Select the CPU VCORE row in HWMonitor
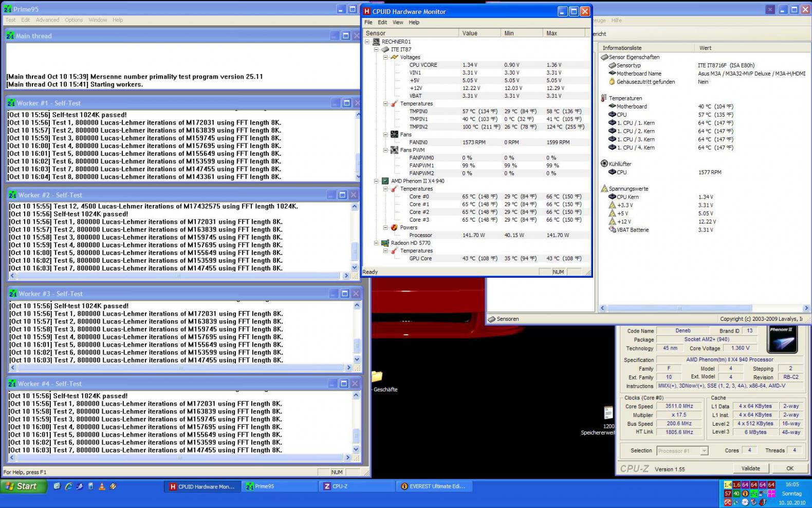The image size is (812, 508). (x=477, y=65)
